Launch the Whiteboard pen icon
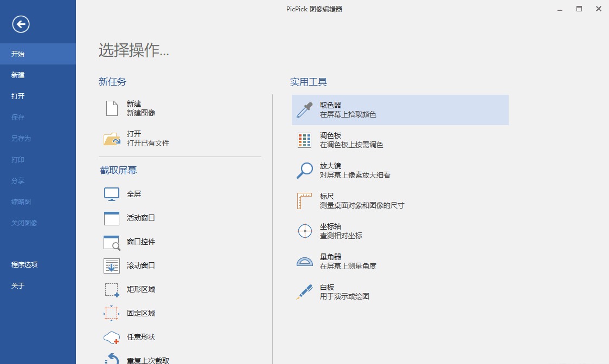This screenshot has height=364, width=609. (x=304, y=292)
